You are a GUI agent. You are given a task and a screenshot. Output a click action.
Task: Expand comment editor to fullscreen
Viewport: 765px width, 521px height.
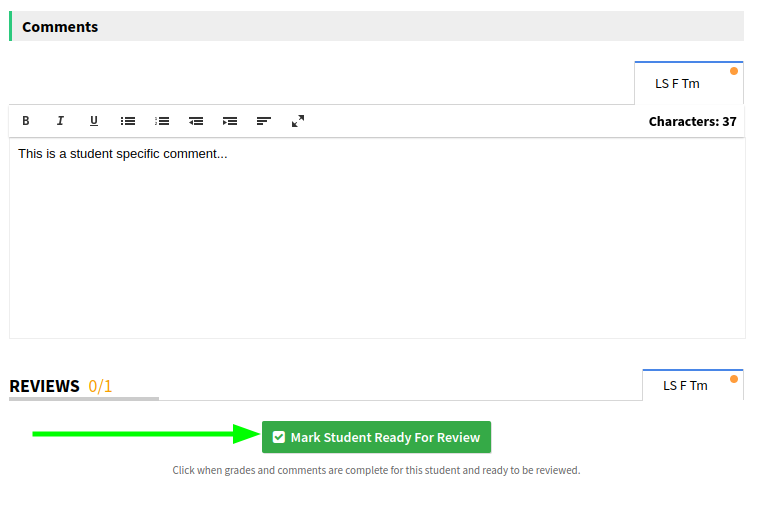click(298, 121)
